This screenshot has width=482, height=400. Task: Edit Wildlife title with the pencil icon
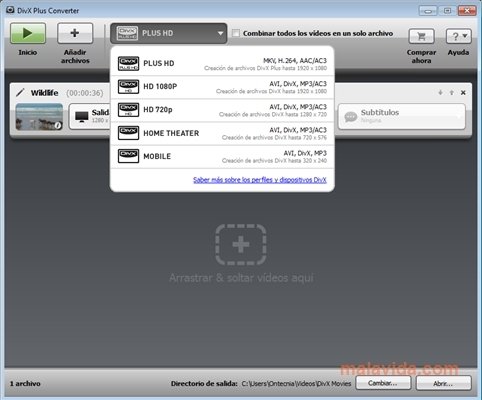[x=20, y=92]
